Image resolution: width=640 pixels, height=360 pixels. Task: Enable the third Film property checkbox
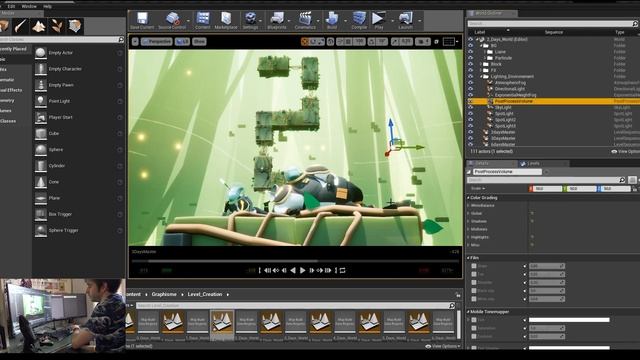click(x=474, y=282)
